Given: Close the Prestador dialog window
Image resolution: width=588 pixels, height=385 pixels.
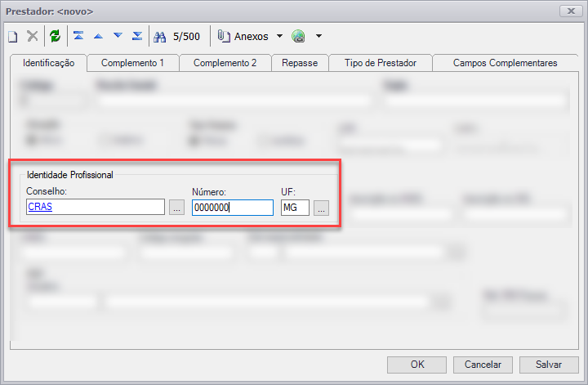Looking at the screenshot, I should click(571, 11).
